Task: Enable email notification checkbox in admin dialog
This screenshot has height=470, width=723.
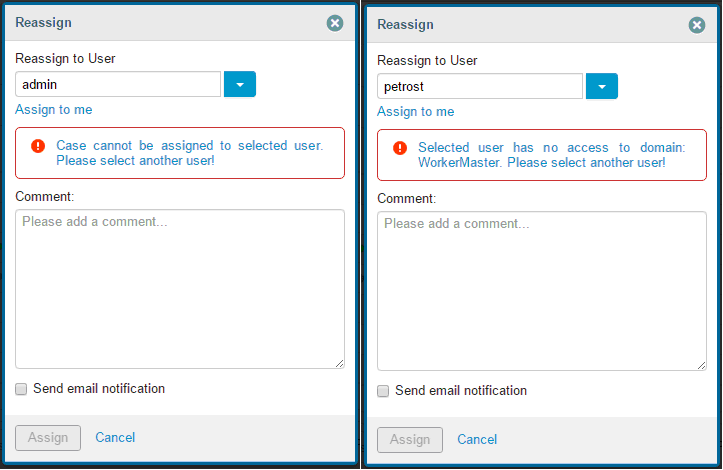Action: (x=21, y=389)
